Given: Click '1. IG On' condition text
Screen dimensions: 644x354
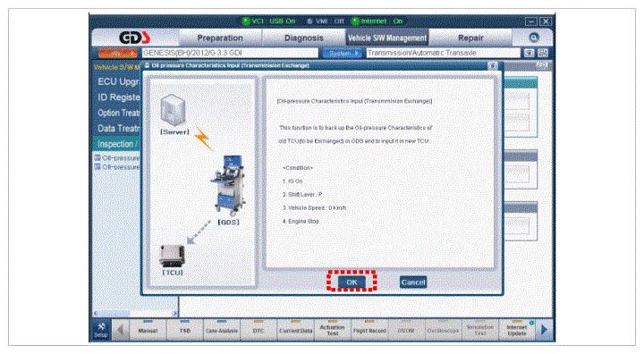Looking at the screenshot, I should [292, 181].
